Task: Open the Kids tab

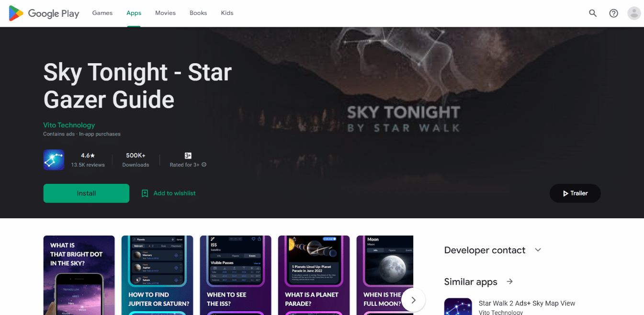Action: point(227,13)
